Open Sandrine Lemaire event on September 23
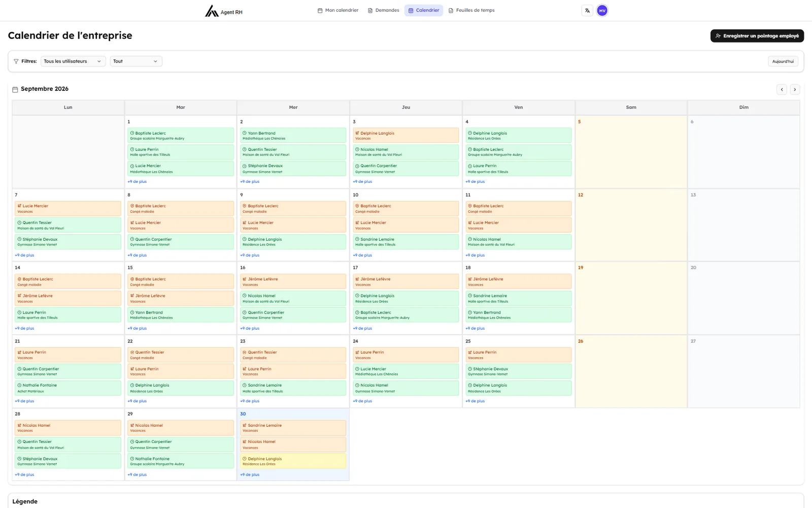812x508 pixels. pos(293,388)
